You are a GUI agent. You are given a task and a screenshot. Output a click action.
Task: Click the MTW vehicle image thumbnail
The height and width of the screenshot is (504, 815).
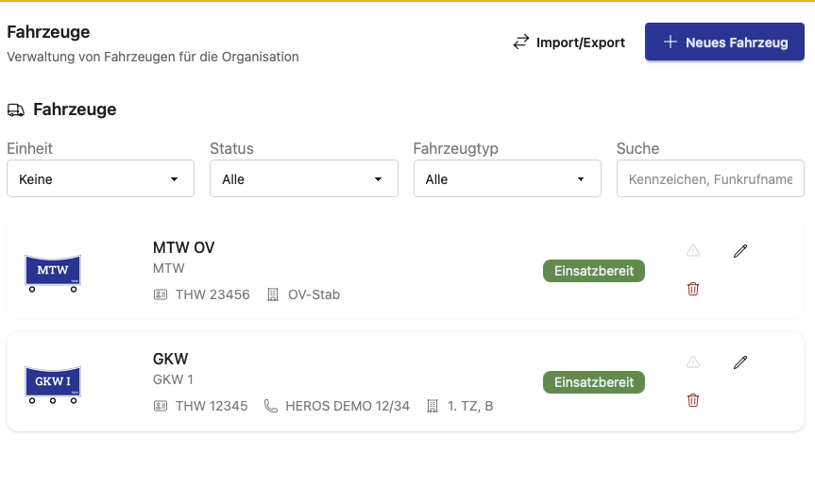(53, 272)
